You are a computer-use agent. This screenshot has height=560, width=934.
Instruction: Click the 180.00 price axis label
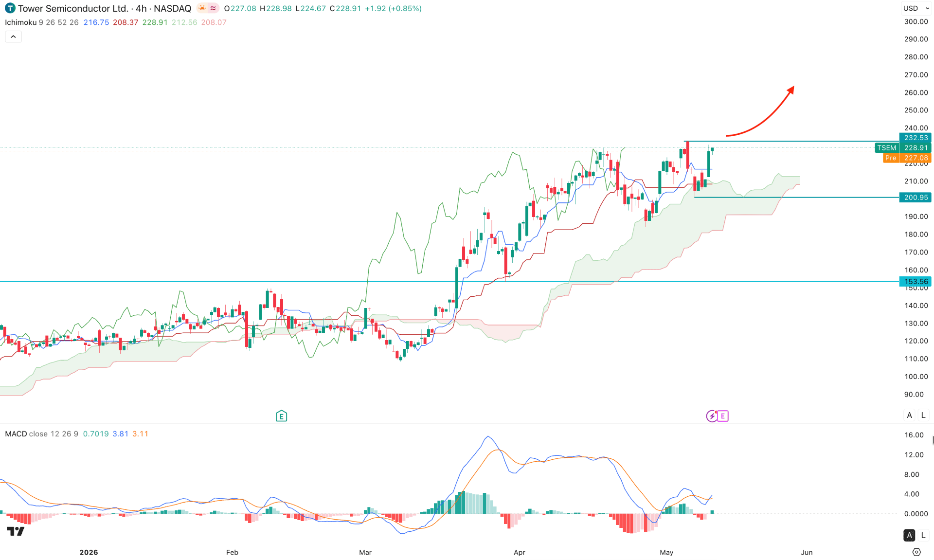pyautogui.click(x=916, y=234)
